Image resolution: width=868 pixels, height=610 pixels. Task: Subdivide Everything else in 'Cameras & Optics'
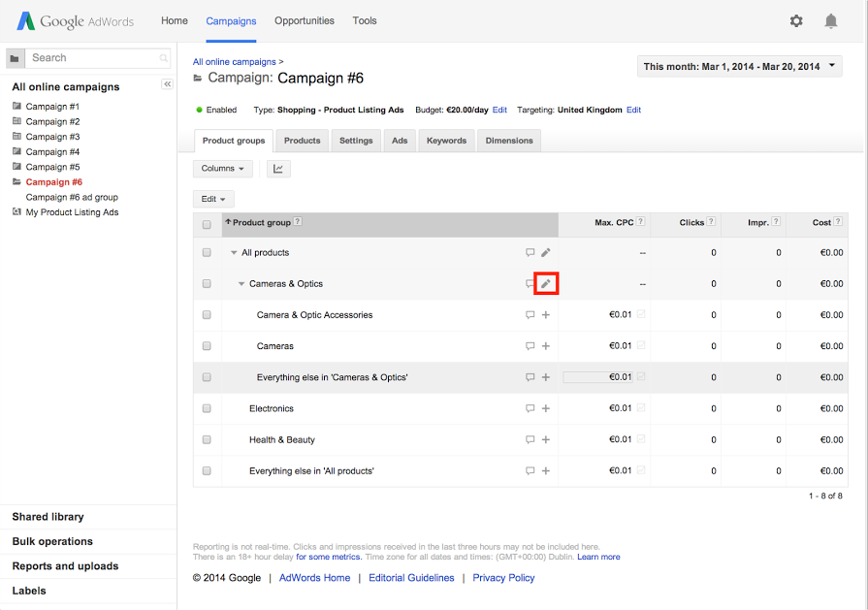546,377
